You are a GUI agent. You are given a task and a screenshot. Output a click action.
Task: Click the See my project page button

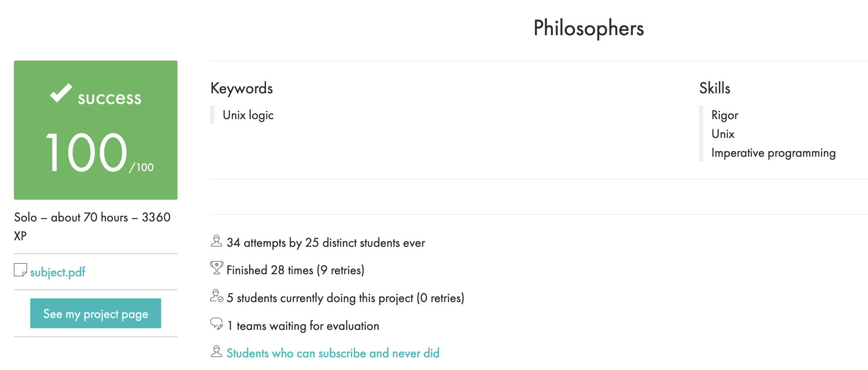tap(96, 314)
